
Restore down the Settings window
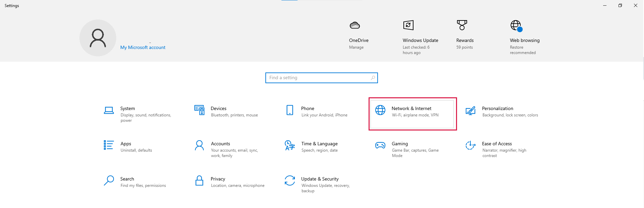point(620,5)
